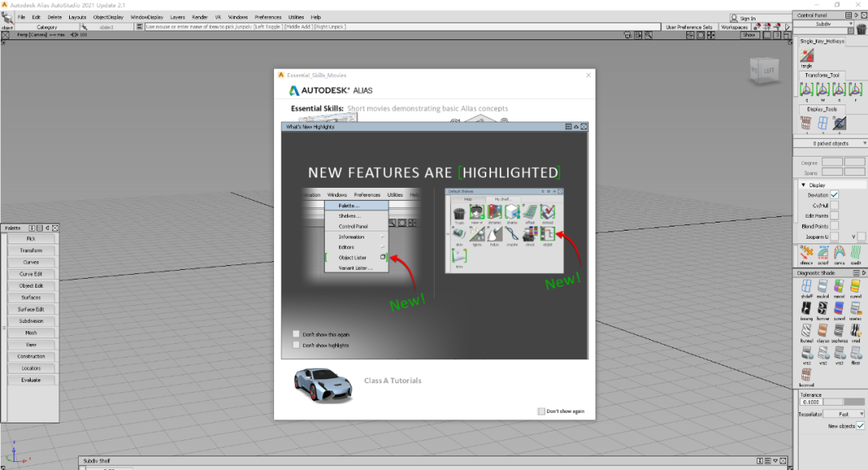This screenshot has height=470, width=868.
Task: Expand the Diagnostic Shade panel arrow
Action: click(x=863, y=273)
